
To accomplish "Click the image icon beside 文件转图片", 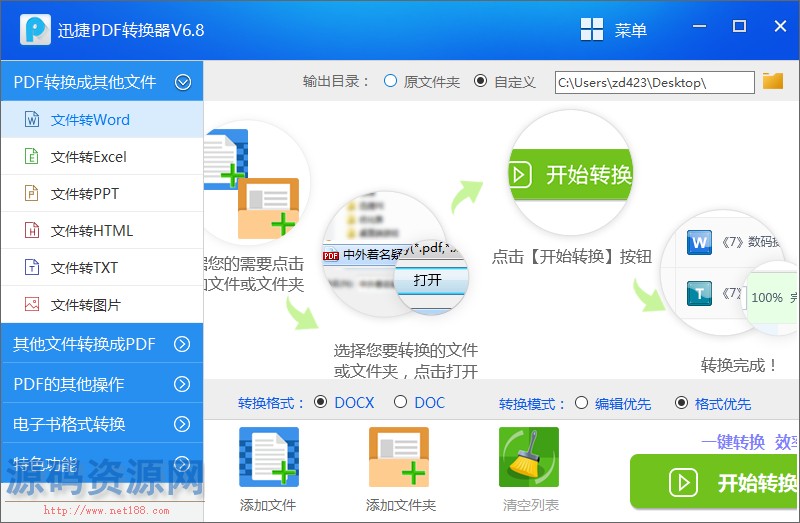I will [32, 305].
